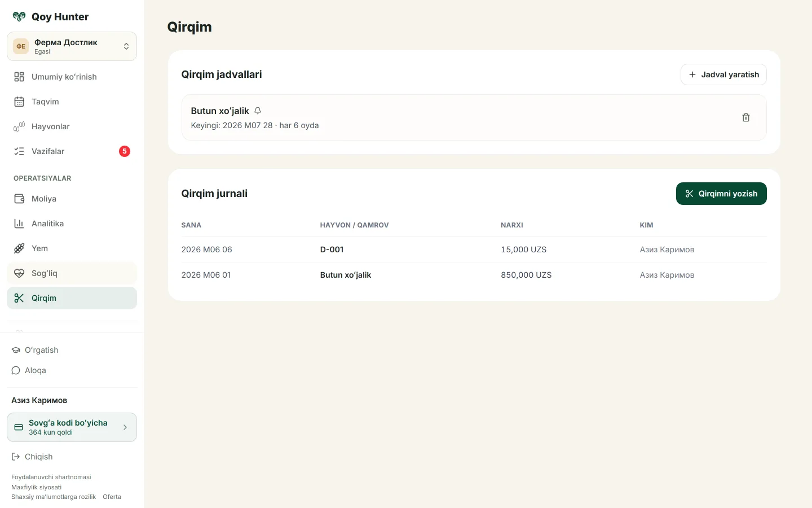Open Aloqa contact page

[35, 370]
